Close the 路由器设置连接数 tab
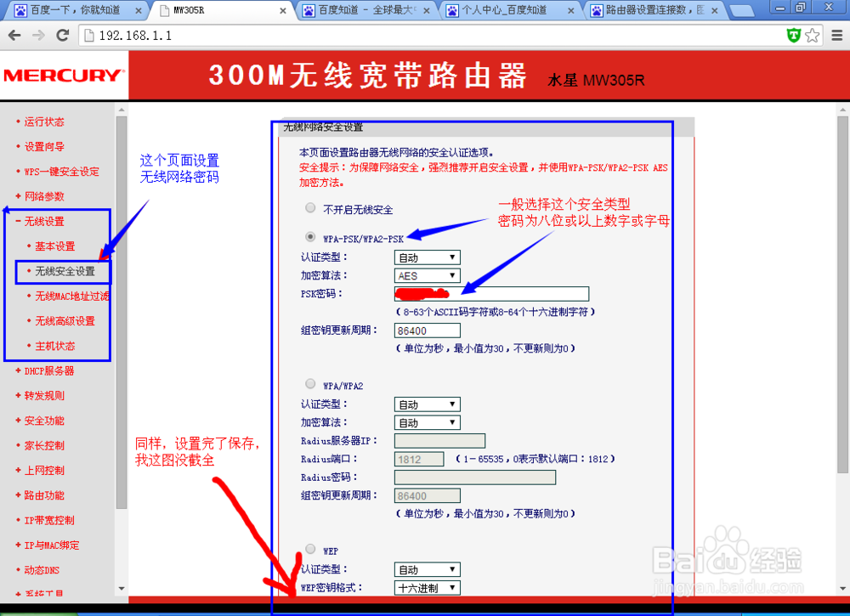This screenshot has height=616, width=850. 715,10
